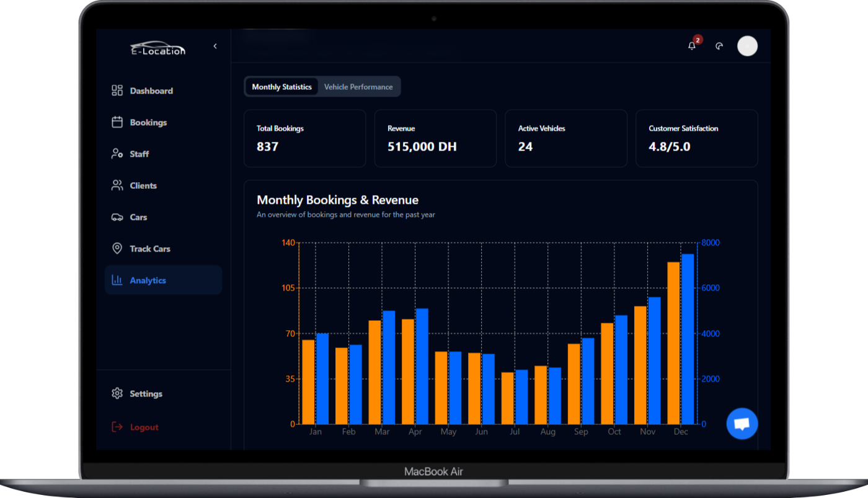Open the profile avatar menu

tap(747, 46)
